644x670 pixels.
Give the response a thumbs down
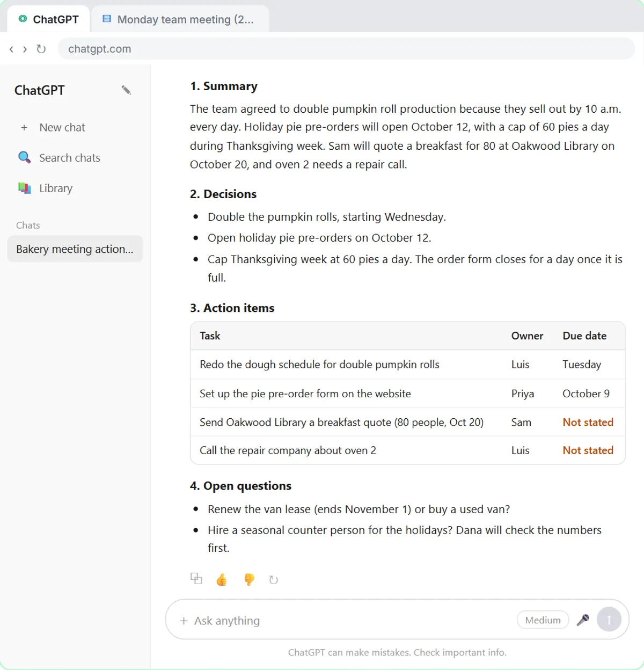click(x=249, y=579)
